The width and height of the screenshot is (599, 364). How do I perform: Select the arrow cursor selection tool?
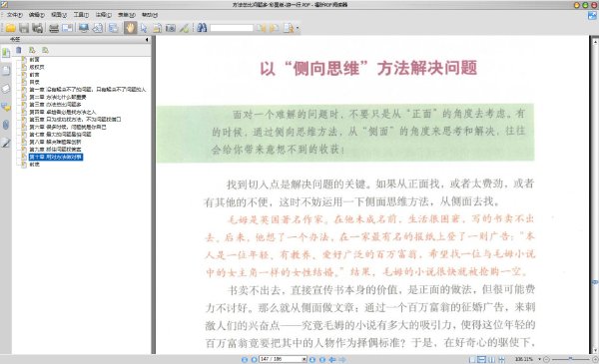tap(144, 28)
